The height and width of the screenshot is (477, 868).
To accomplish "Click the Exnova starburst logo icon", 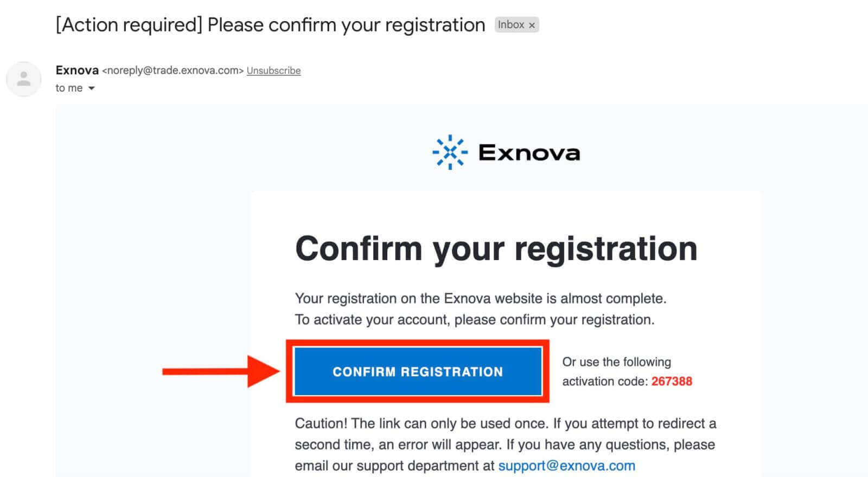I will point(450,152).
